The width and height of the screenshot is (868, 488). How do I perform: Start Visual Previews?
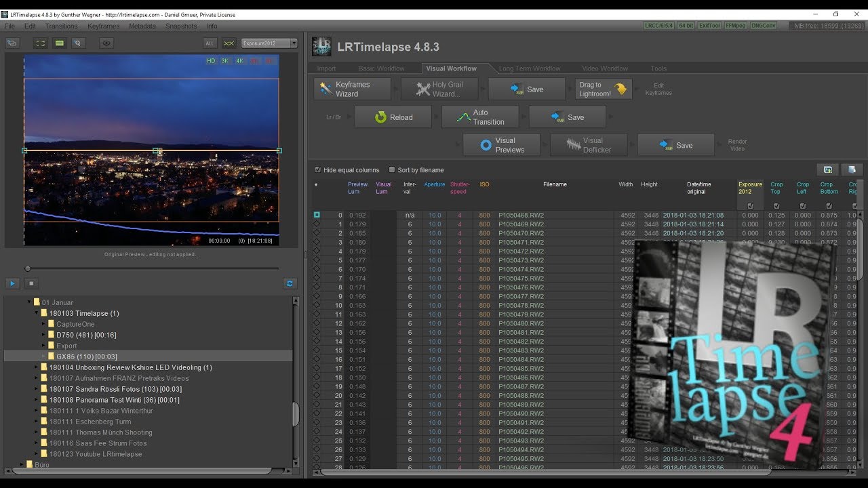(502, 145)
